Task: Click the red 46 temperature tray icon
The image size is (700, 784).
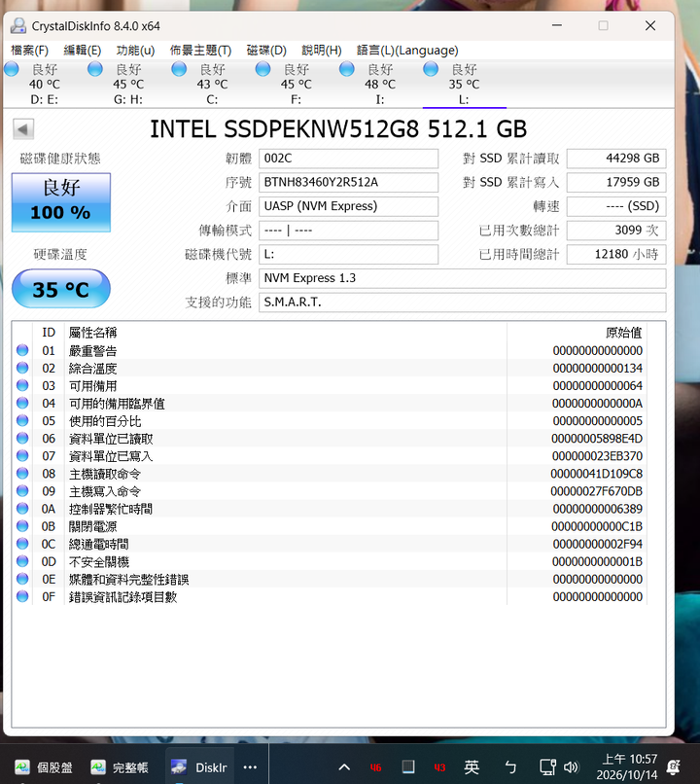Action: click(375, 767)
